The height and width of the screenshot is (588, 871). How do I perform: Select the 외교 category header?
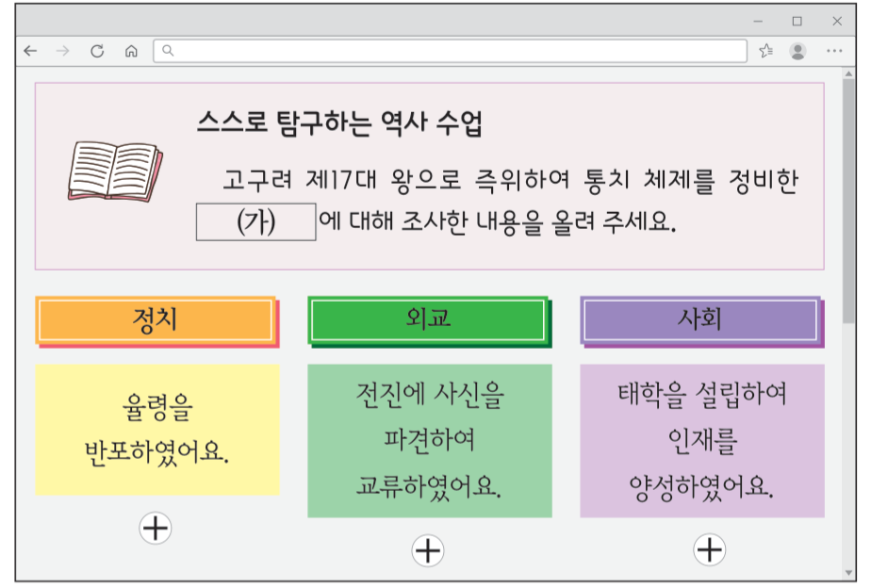pyautogui.click(x=427, y=318)
